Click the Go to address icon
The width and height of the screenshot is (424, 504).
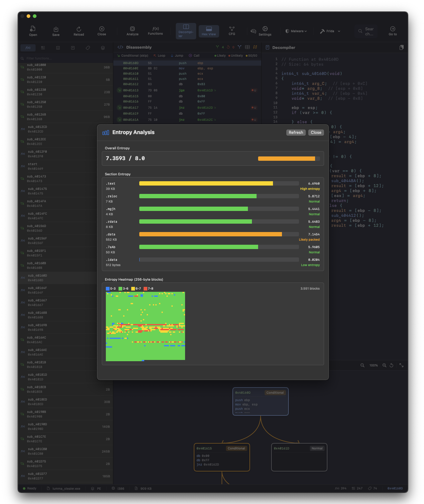tap(393, 31)
